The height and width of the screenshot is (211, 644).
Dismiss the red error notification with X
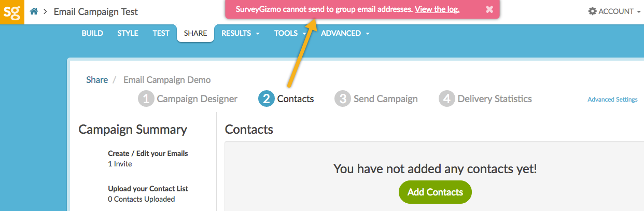click(x=489, y=9)
